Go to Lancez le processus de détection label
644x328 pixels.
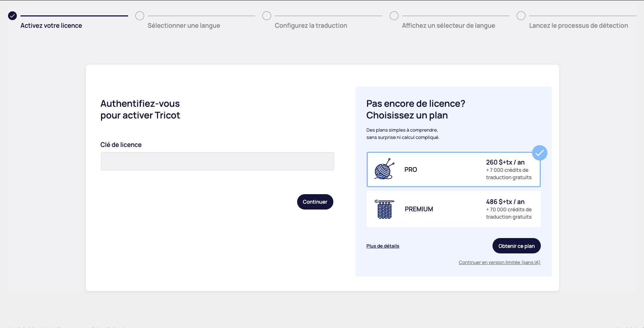coord(579,26)
